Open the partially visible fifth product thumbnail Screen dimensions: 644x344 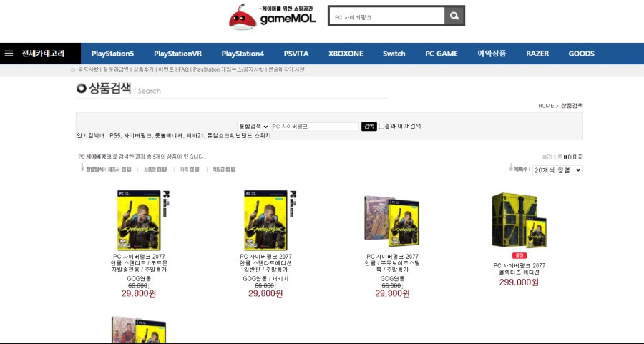138,330
